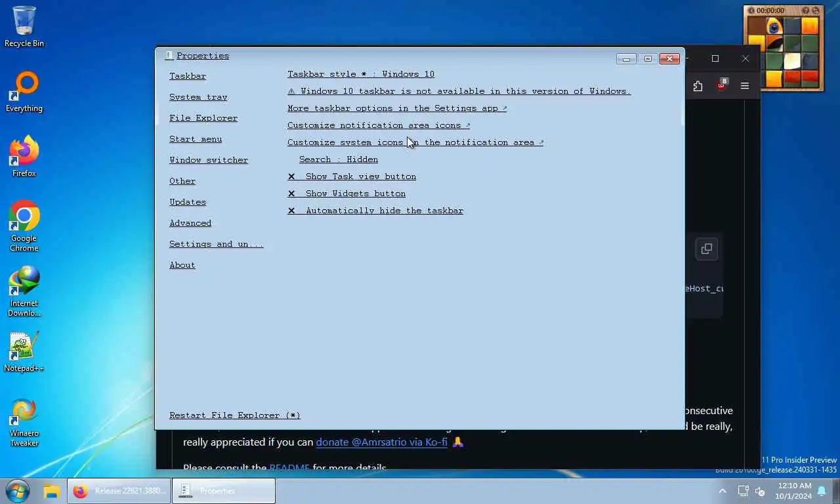Select the Other settings section
The image size is (840, 504).
coord(182,181)
